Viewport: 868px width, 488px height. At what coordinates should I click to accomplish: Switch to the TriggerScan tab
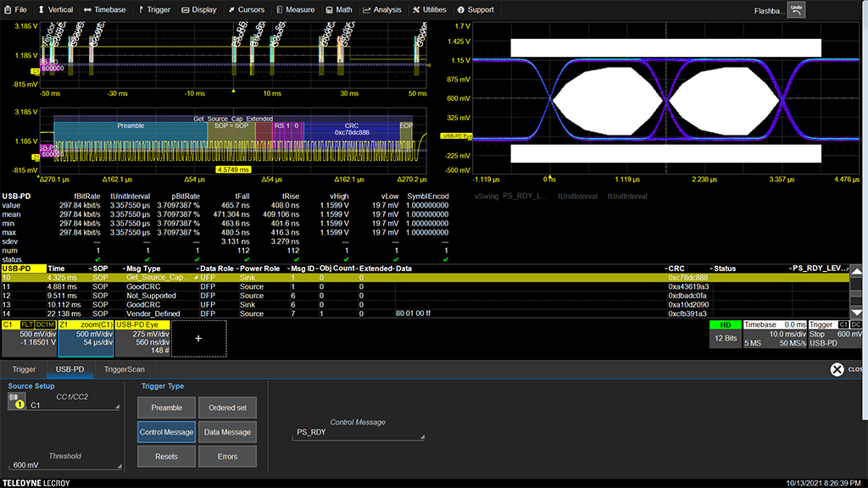click(124, 369)
